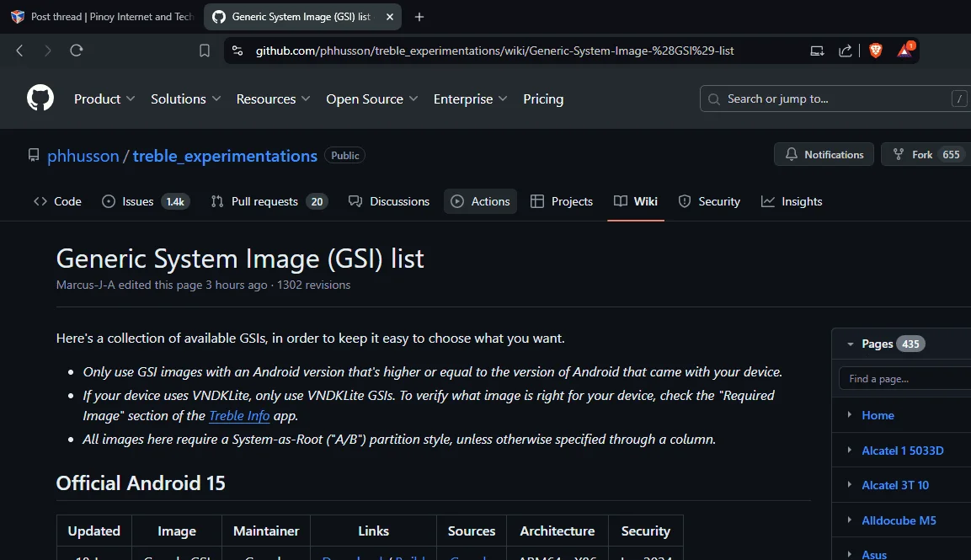Click the fork count 655

pyautogui.click(x=951, y=155)
